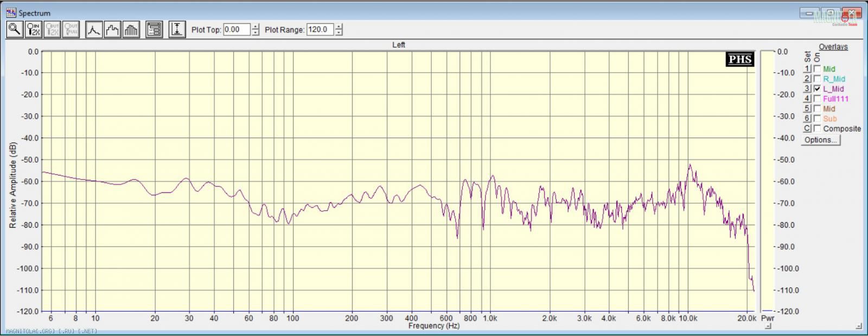Click the Zoom In 2X icon
This screenshot has width=868, height=336.
point(34,29)
